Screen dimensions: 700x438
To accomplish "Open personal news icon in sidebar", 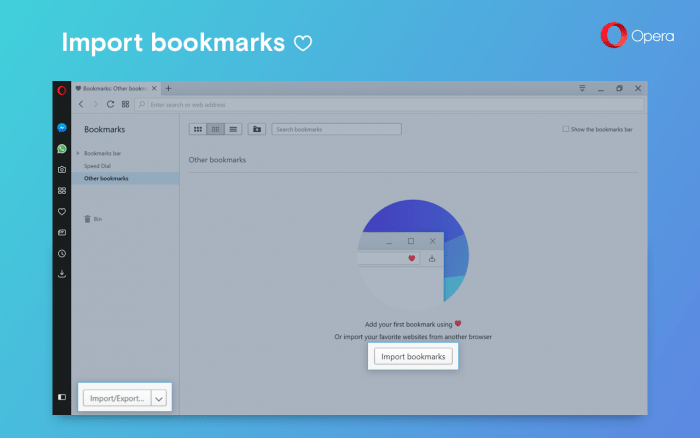I will (x=62, y=233).
